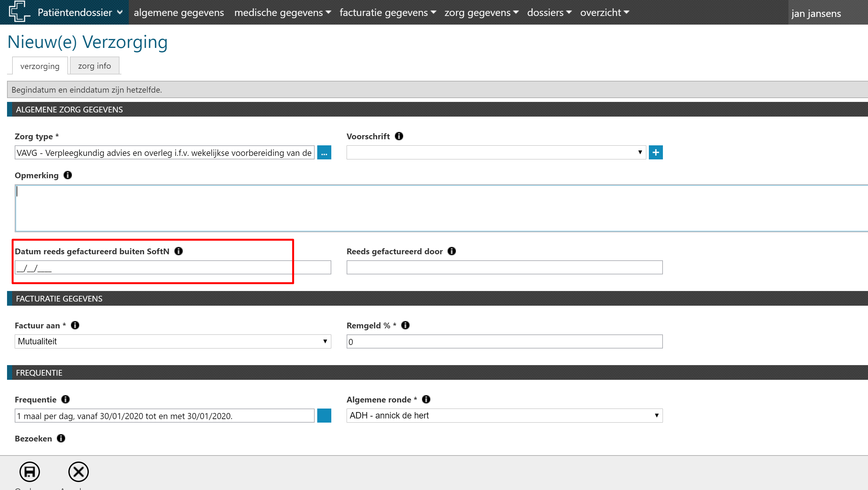The height and width of the screenshot is (490, 868).
Task: Click the save disk icon
Action: [30, 471]
